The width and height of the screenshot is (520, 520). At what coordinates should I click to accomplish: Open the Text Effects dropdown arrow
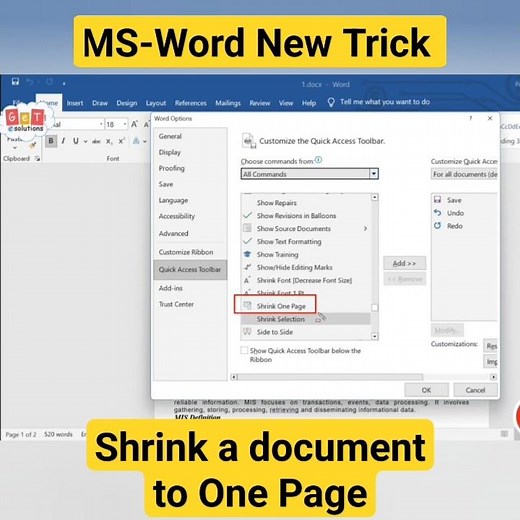pyautogui.click(x=145, y=141)
